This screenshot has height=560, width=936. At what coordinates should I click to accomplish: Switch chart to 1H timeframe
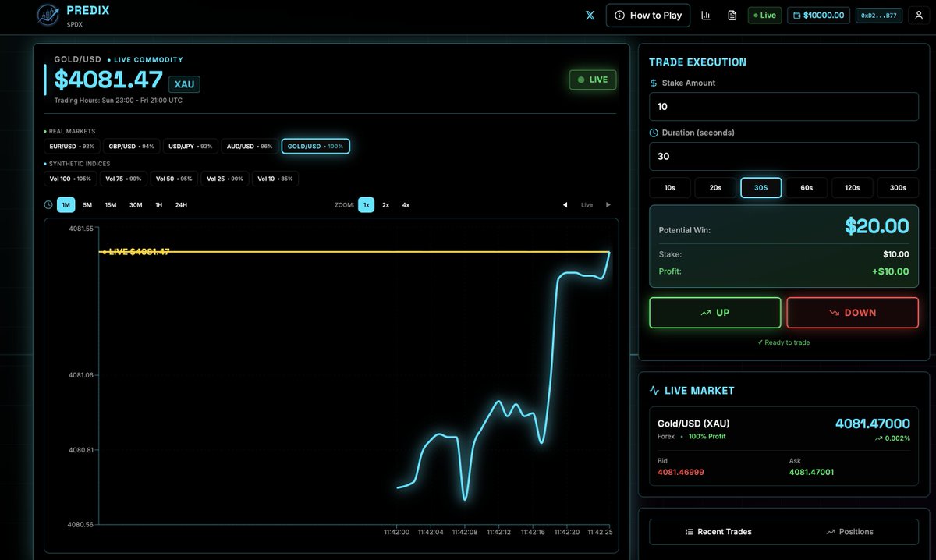click(x=158, y=205)
